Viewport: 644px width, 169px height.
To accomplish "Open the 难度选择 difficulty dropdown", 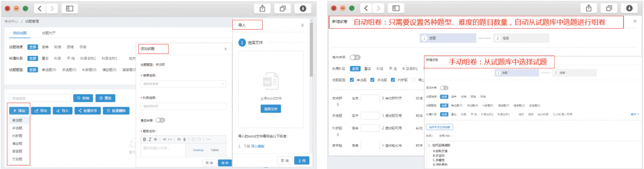I will pos(183,84).
